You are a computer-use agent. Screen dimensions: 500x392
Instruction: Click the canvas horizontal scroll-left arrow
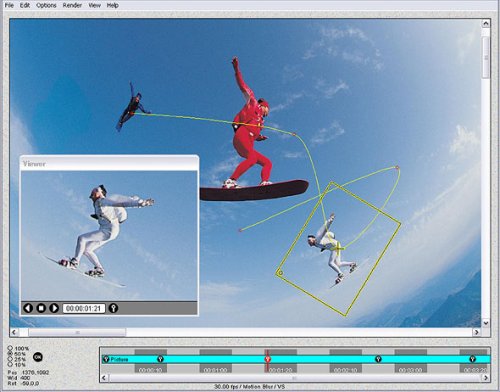[14, 332]
